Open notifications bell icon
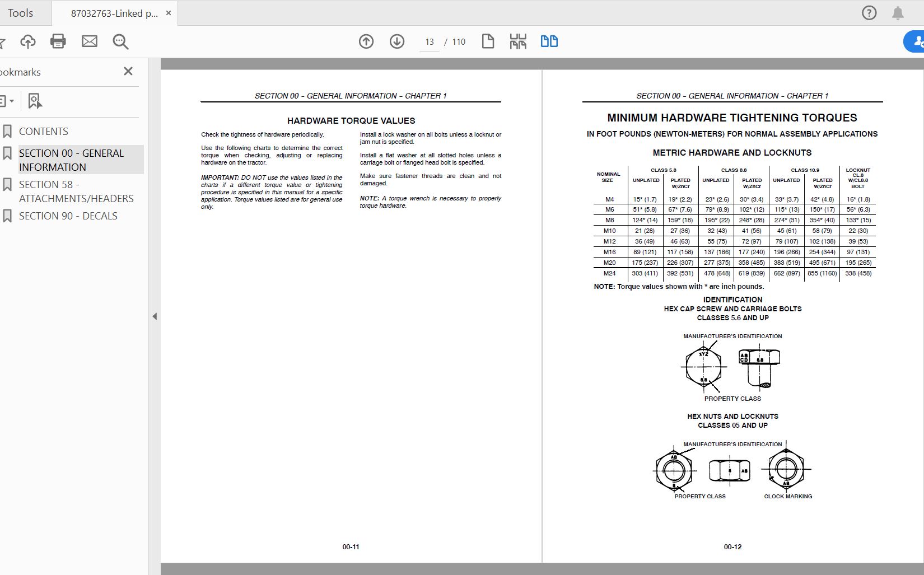The height and width of the screenshot is (575, 924). (x=898, y=13)
